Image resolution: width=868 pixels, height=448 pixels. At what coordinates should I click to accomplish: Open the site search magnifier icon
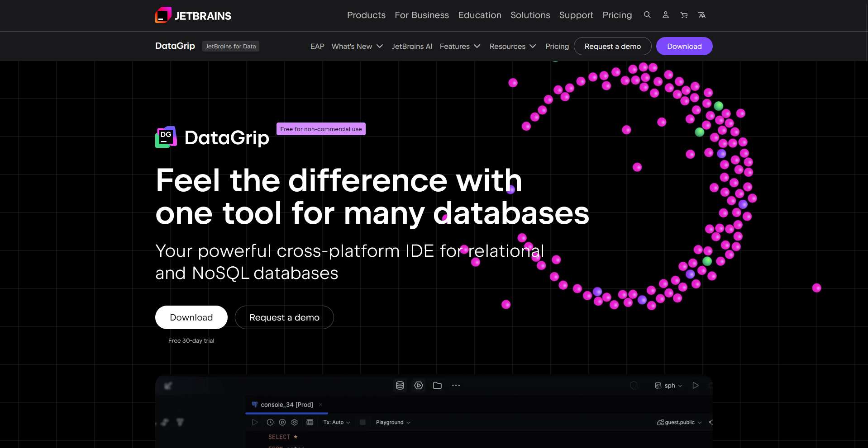point(647,15)
